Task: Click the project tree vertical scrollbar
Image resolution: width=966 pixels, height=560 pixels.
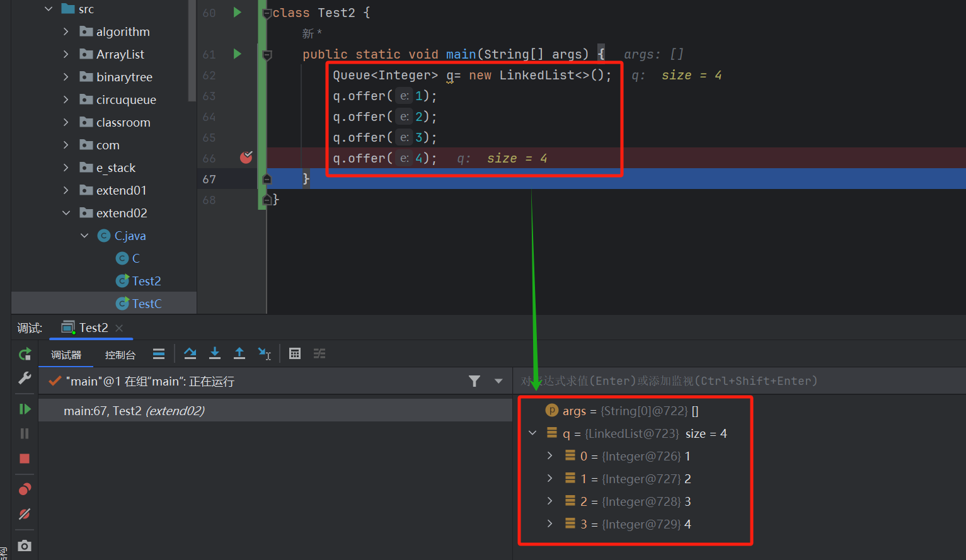Action: (192, 50)
